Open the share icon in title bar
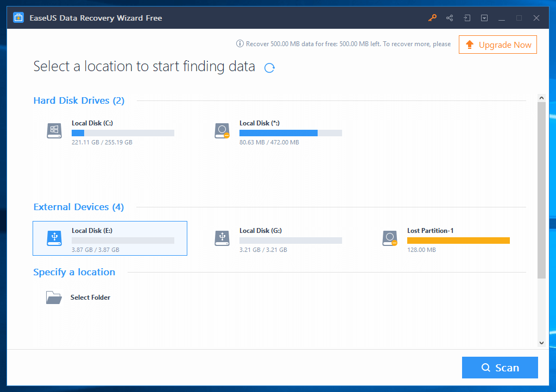556x392 pixels. pos(450,18)
